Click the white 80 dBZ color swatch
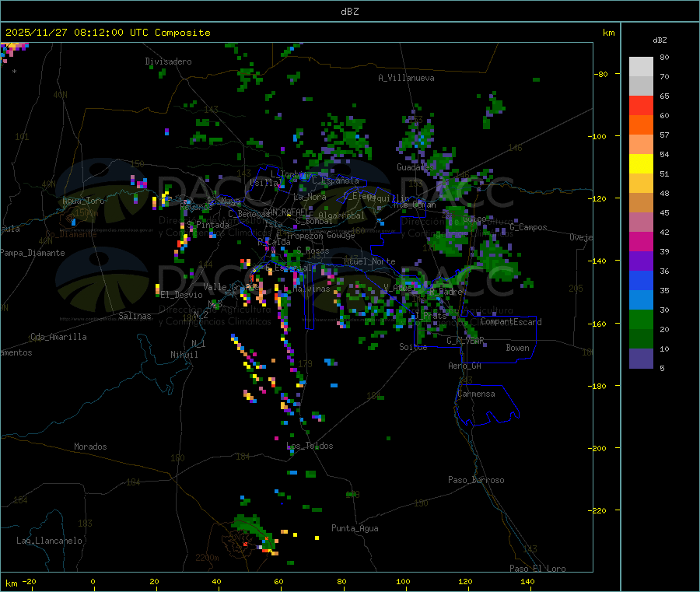Viewport: 700px width, 592px height. click(641, 67)
